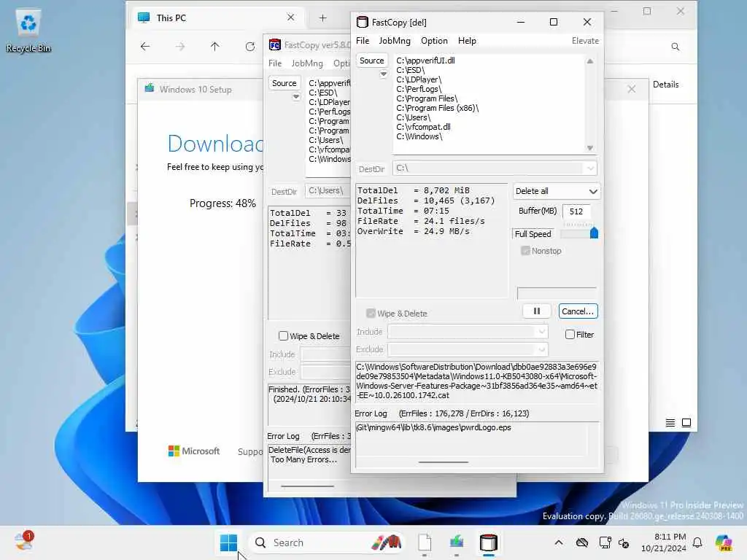
Task: Click Git pwrdLogo.eps error log entry
Action: click(x=433, y=427)
